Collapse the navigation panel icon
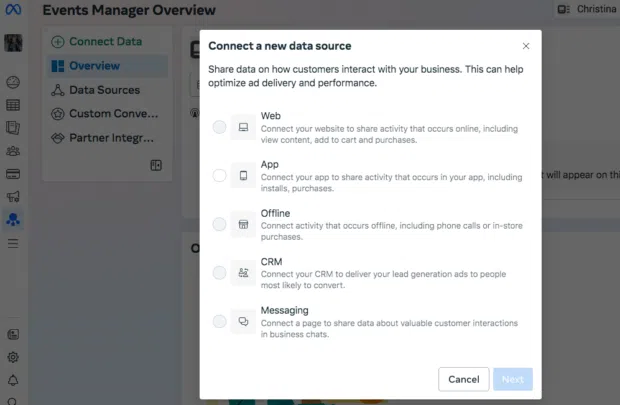Screen dimensions: 620x405 point(156,165)
